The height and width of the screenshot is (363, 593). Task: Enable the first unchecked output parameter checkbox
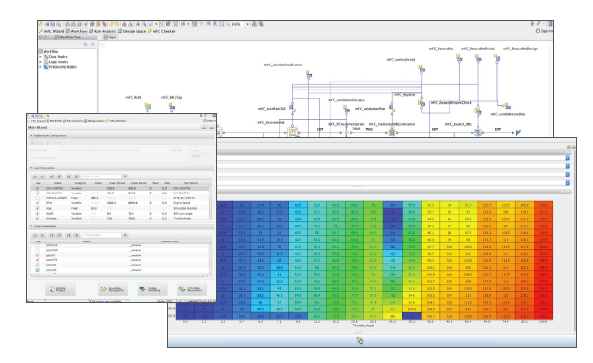click(x=37, y=245)
